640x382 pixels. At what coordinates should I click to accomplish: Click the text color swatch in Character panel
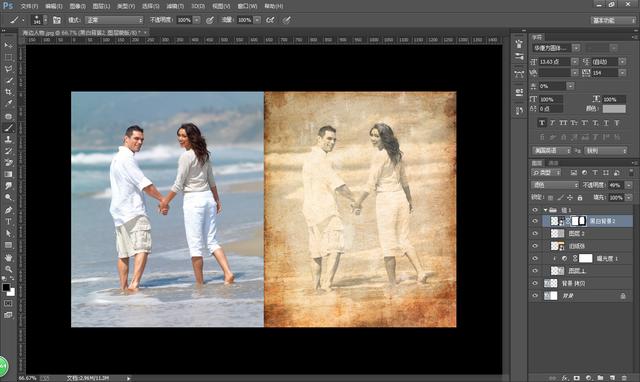pos(614,109)
